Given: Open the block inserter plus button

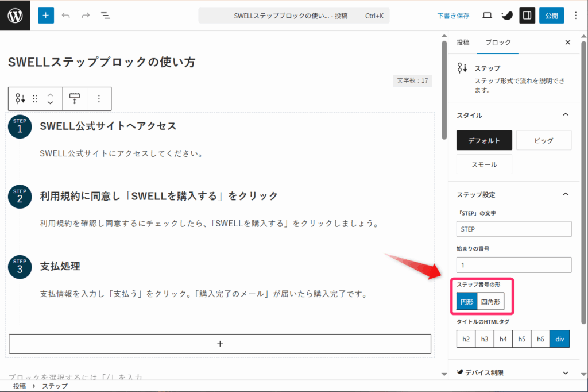Looking at the screenshot, I should point(46,16).
